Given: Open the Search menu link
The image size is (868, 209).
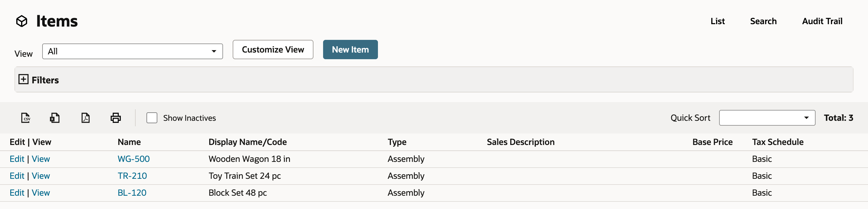Looking at the screenshot, I should (x=763, y=21).
